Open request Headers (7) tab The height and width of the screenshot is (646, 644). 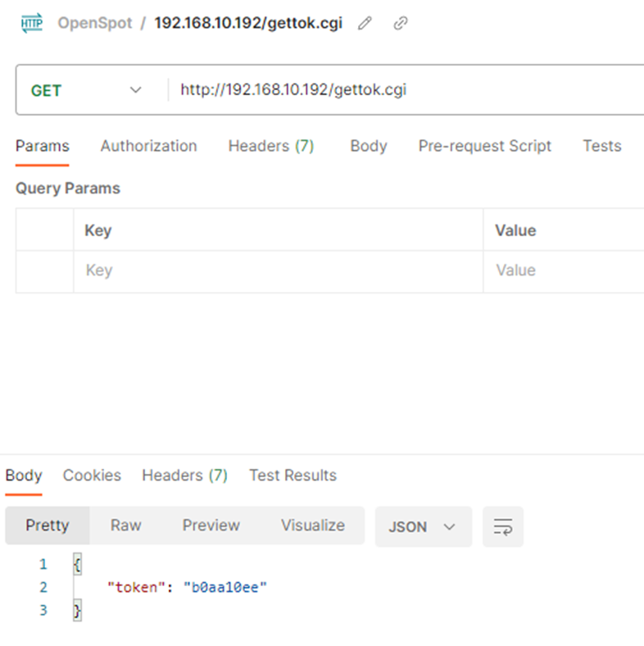pyautogui.click(x=270, y=146)
